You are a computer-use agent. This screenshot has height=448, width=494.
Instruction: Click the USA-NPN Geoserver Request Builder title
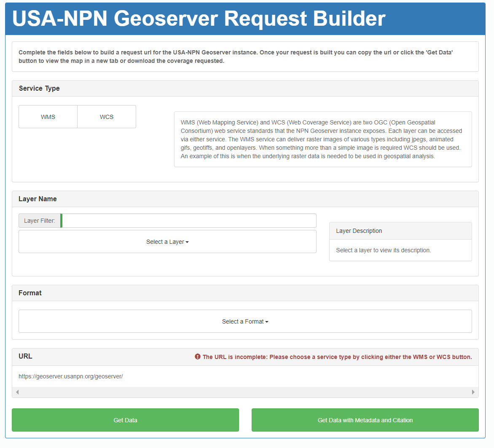[199, 19]
